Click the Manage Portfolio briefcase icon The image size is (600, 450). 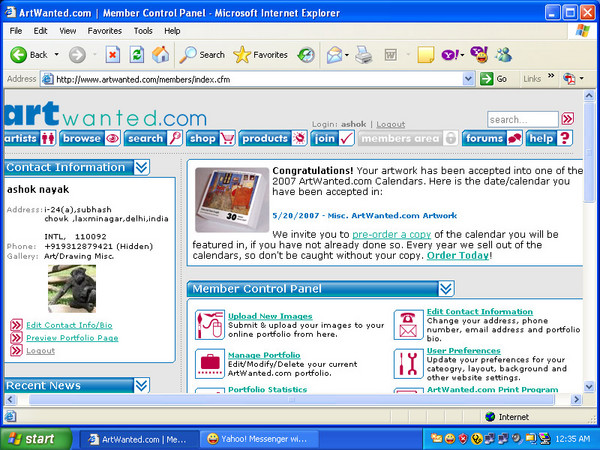[209, 364]
